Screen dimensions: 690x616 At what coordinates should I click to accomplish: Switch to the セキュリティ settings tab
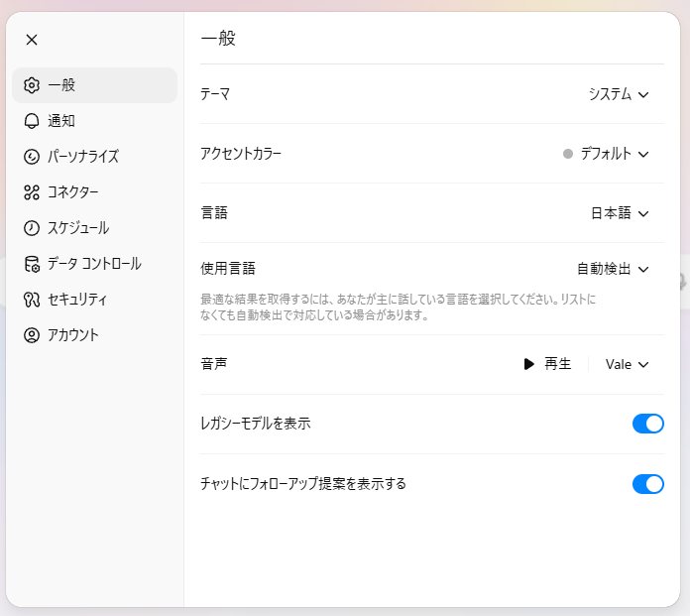click(94, 300)
